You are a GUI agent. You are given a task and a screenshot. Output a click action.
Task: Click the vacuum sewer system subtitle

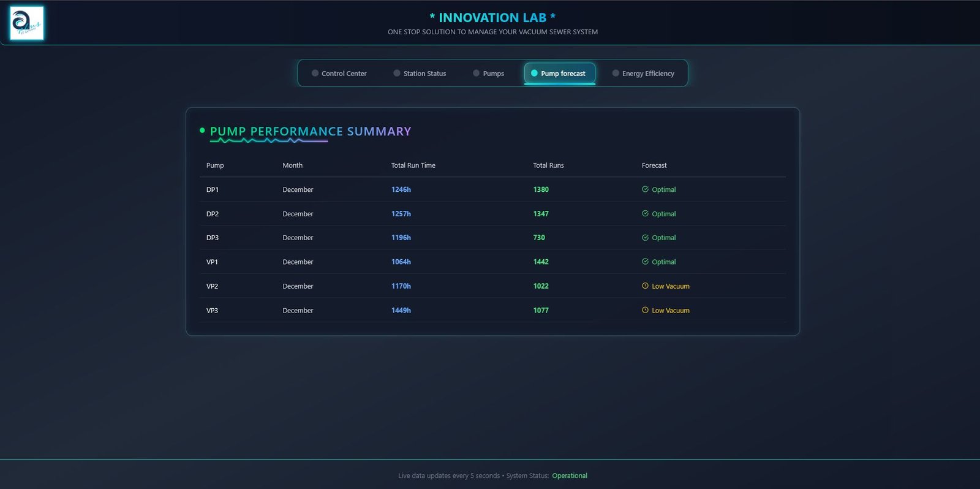[x=492, y=32]
